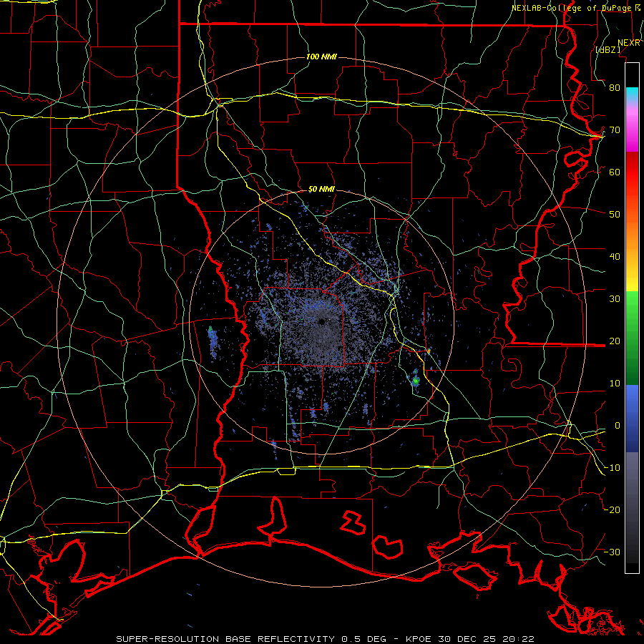Screen dimensions: 644x644
Task: Click the 70 dBZ scale label
Action: tap(615, 130)
